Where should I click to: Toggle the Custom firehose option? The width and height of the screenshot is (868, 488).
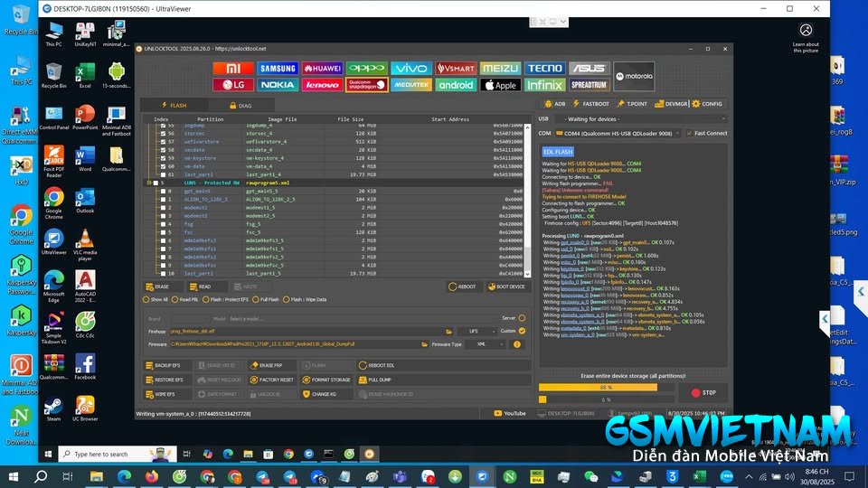point(522,331)
